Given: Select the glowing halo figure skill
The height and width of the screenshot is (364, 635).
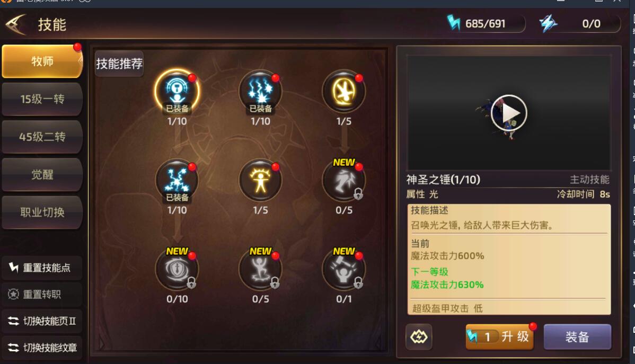Looking at the screenshot, I should (x=260, y=181).
